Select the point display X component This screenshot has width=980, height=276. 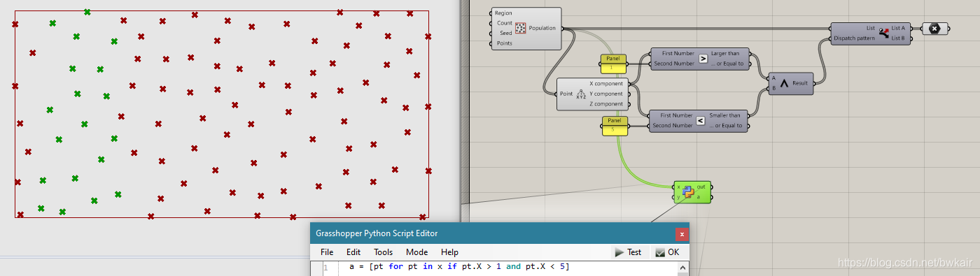[934, 29]
